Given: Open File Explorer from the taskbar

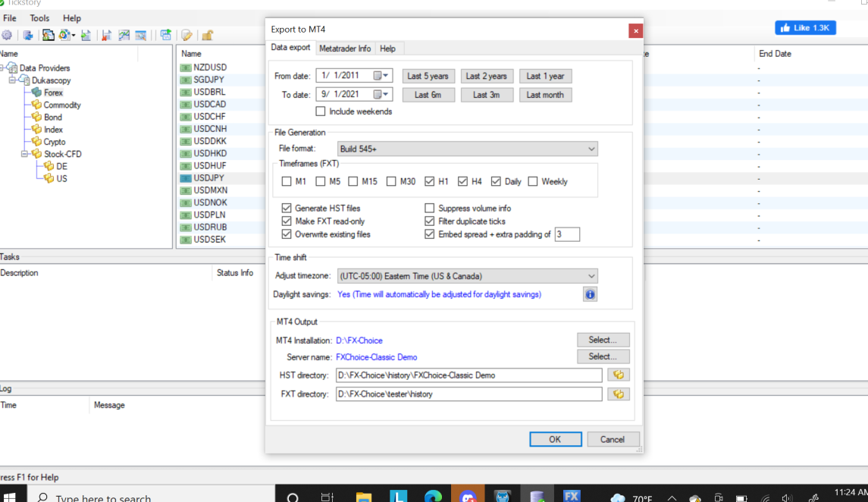Looking at the screenshot, I should [x=364, y=497].
